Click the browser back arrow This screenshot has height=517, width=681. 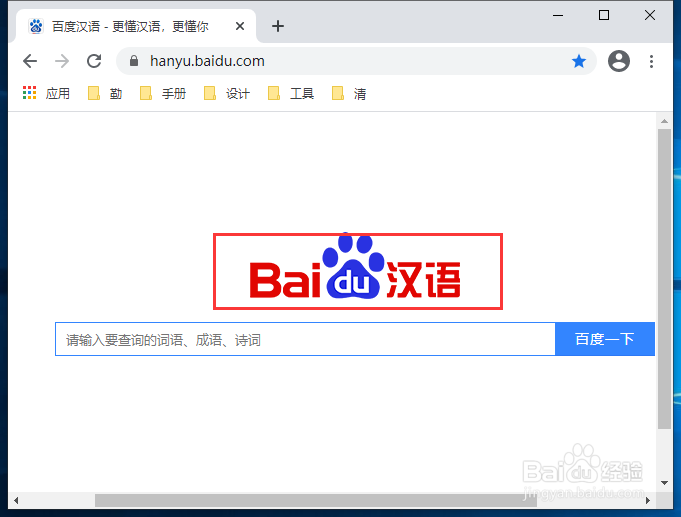(30, 61)
